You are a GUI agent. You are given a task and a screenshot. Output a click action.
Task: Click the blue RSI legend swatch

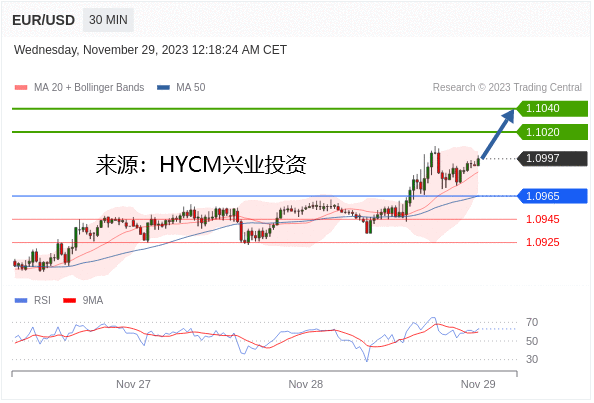pos(21,300)
